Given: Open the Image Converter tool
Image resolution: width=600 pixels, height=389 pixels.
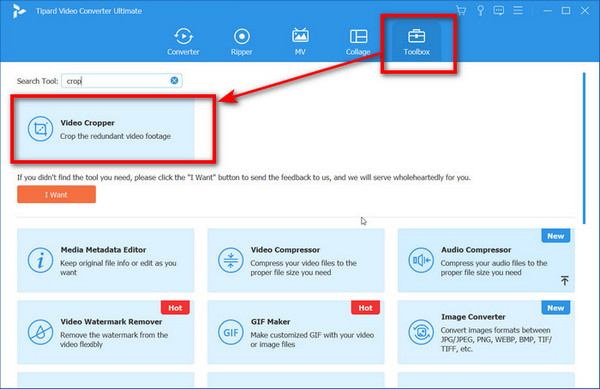Looking at the screenshot, I should pos(486,332).
